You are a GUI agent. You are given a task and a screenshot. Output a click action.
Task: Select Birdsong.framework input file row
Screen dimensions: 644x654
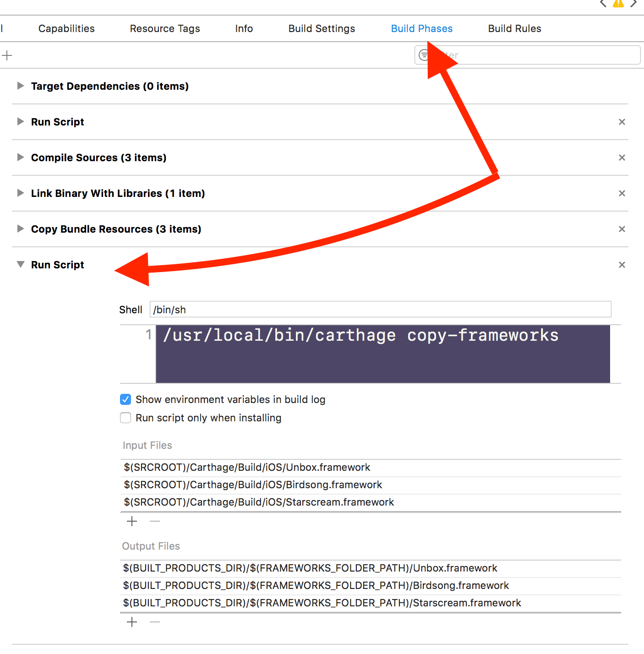tap(371, 485)
